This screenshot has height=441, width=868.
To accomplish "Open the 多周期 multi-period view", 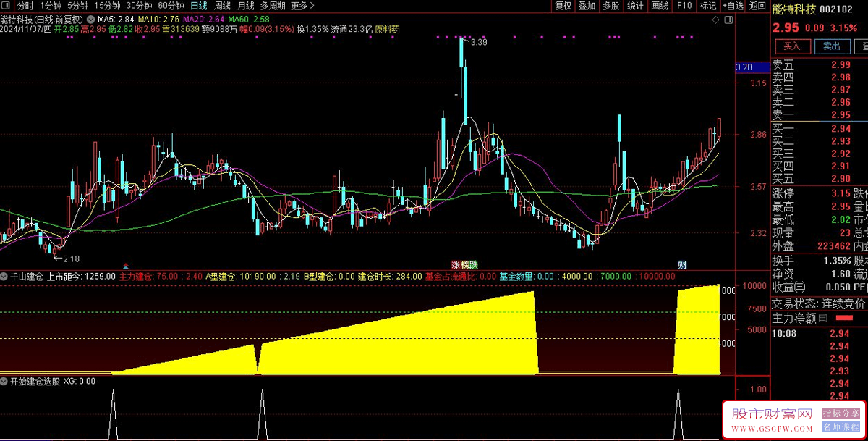I will (x=273, y=6).
